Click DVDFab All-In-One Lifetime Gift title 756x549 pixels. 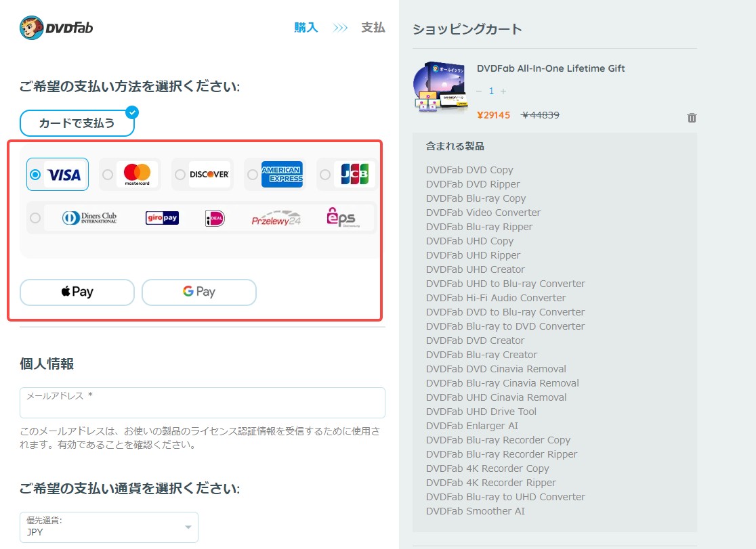tap(551, 68)
